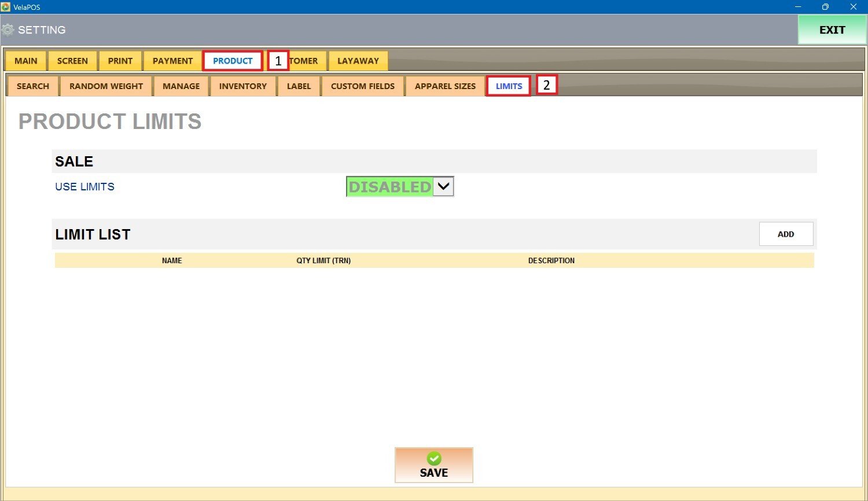This screenshot has height=501, width=868.
Task: Go to the PRINT tab
Action: (x=120, y=61)
